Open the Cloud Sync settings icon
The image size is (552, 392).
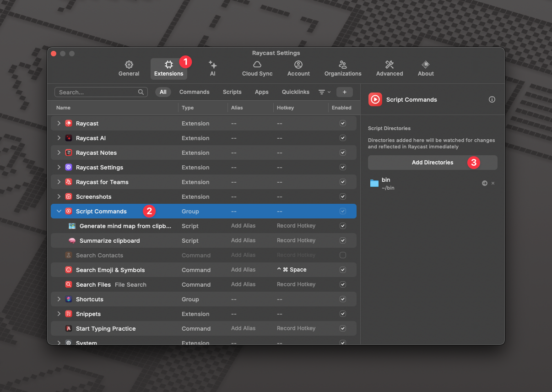pyautogui.click(x=257, y=65)
